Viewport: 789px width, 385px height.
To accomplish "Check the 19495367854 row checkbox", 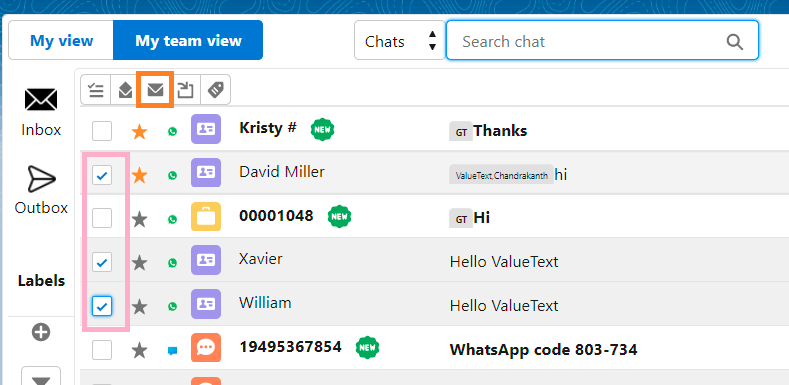I will (x=102, y=350).
